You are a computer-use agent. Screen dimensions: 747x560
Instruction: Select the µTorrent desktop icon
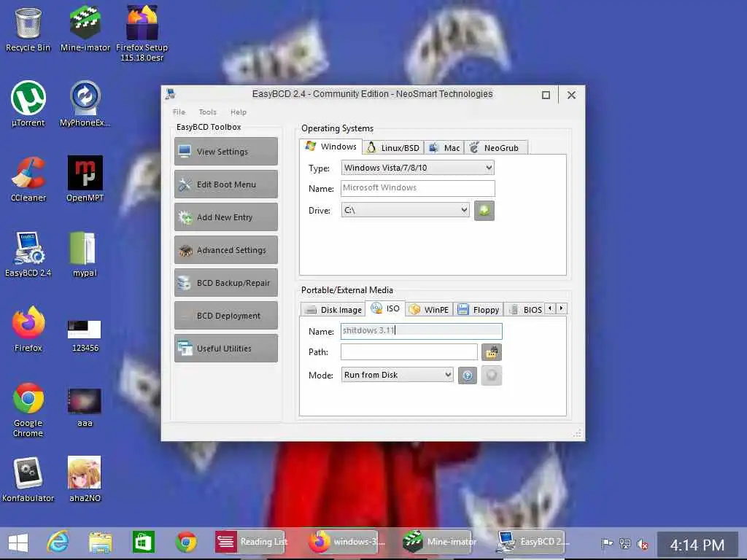tap(28, 104)
